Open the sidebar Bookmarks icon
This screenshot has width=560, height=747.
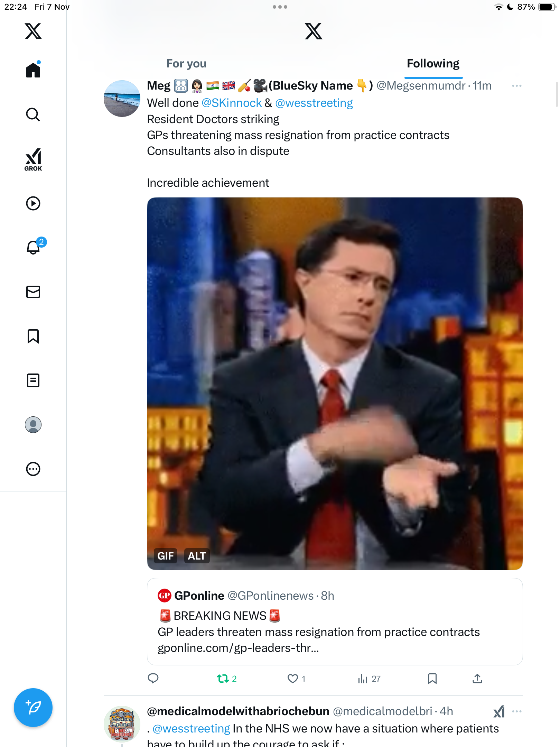pos(33,336)
